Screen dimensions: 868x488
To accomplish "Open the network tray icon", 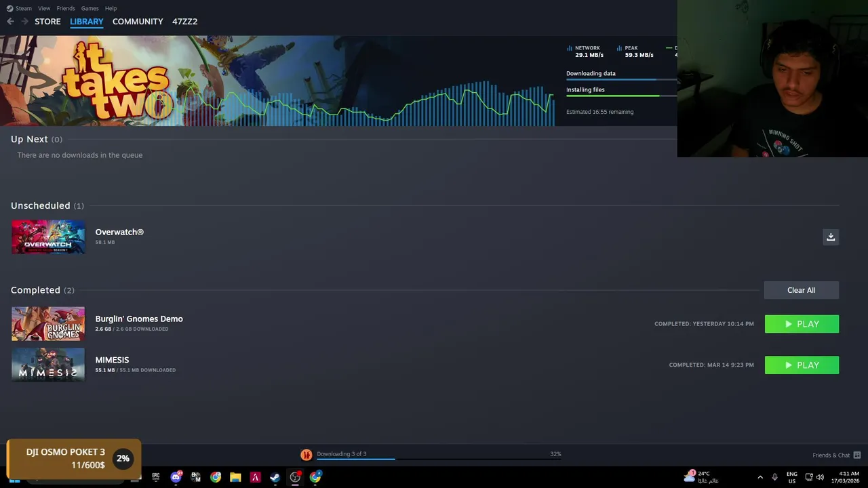I will tap(809, 477).
